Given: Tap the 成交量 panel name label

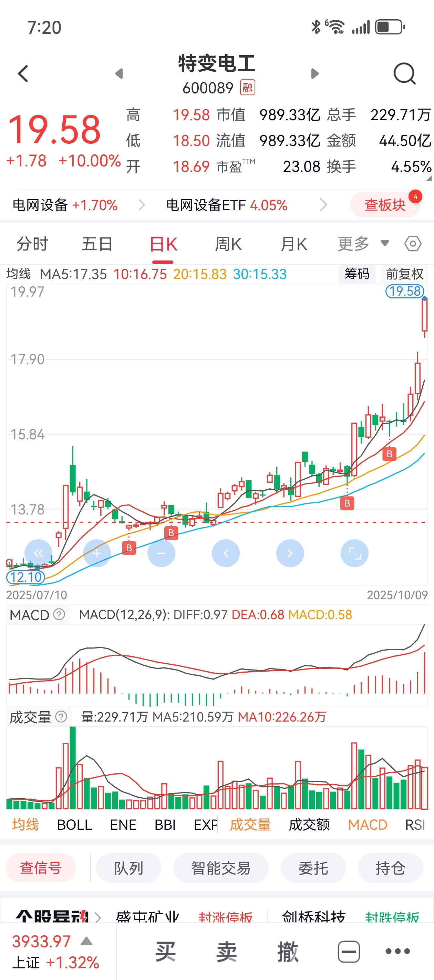Looking at the screenshot, I should (30, 717).
